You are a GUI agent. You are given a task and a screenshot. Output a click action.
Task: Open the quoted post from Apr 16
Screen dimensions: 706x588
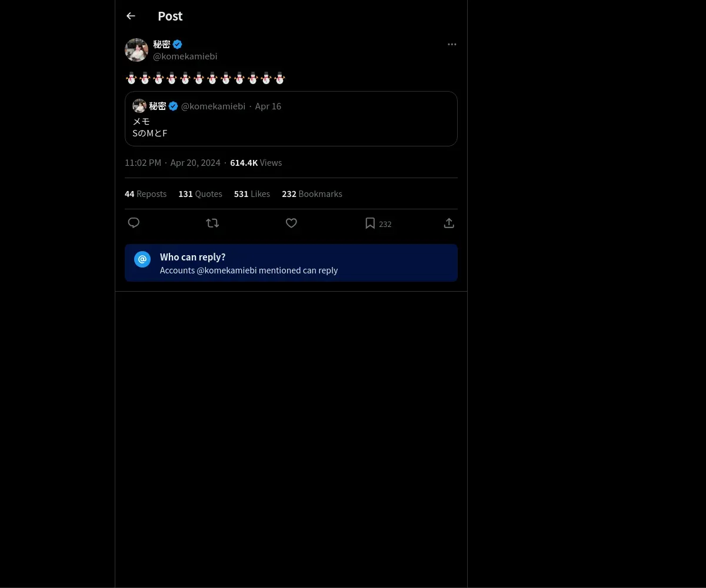[x=291, y=119]
